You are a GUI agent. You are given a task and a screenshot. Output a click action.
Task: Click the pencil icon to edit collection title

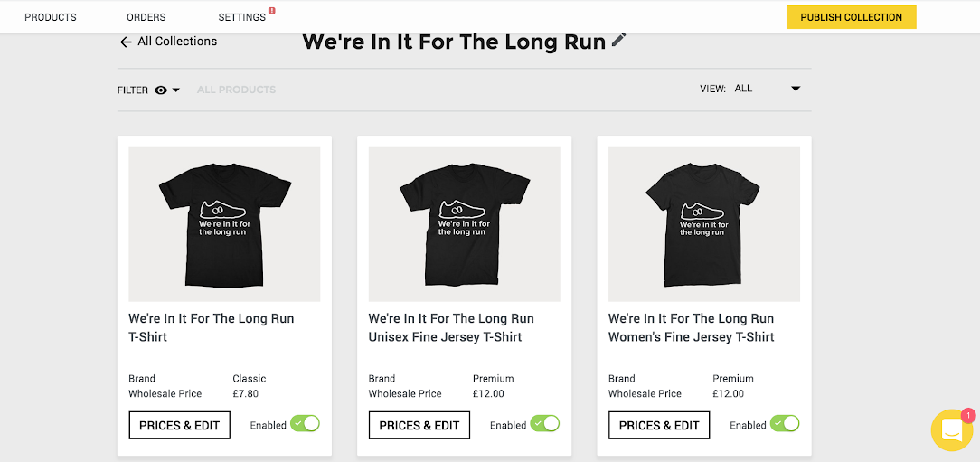[619, 40]
